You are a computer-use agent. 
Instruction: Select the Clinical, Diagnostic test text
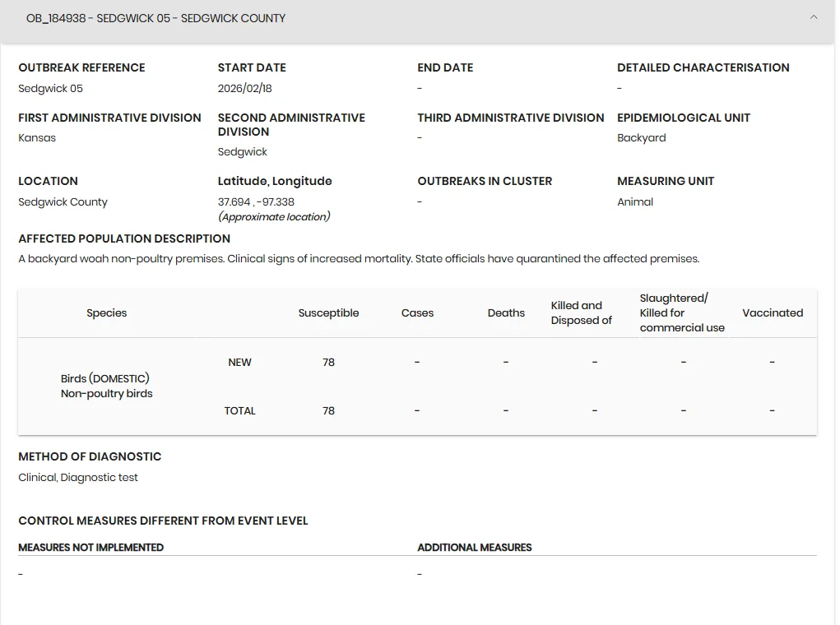coord(78,477)
